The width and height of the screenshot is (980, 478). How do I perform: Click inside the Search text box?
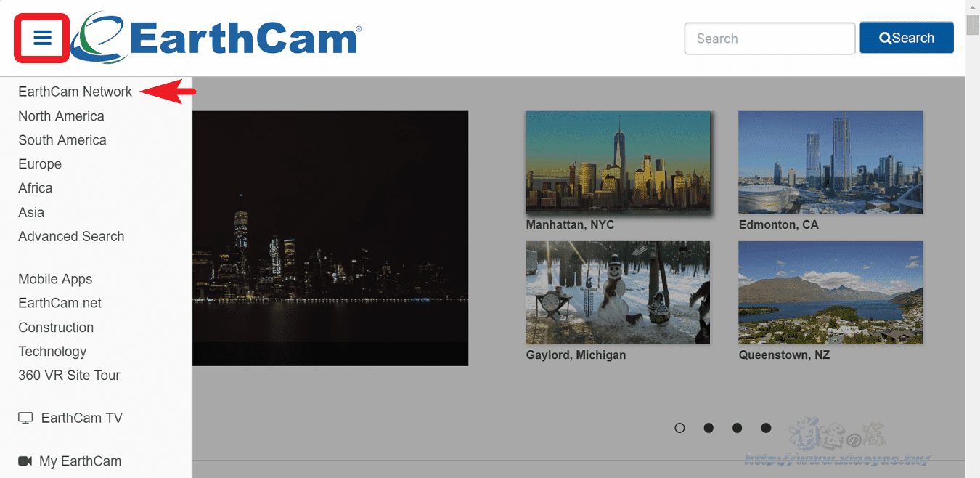pos(769,37)
